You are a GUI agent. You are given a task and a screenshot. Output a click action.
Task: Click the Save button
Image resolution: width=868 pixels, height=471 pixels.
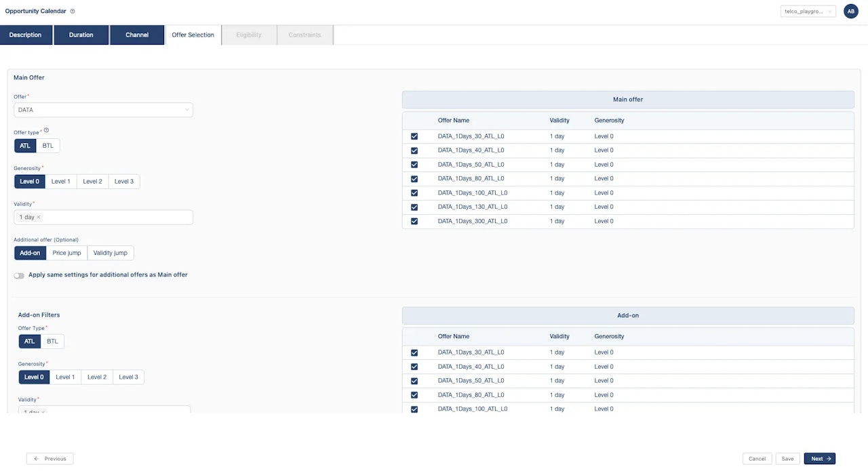click(x=787, y=459)
